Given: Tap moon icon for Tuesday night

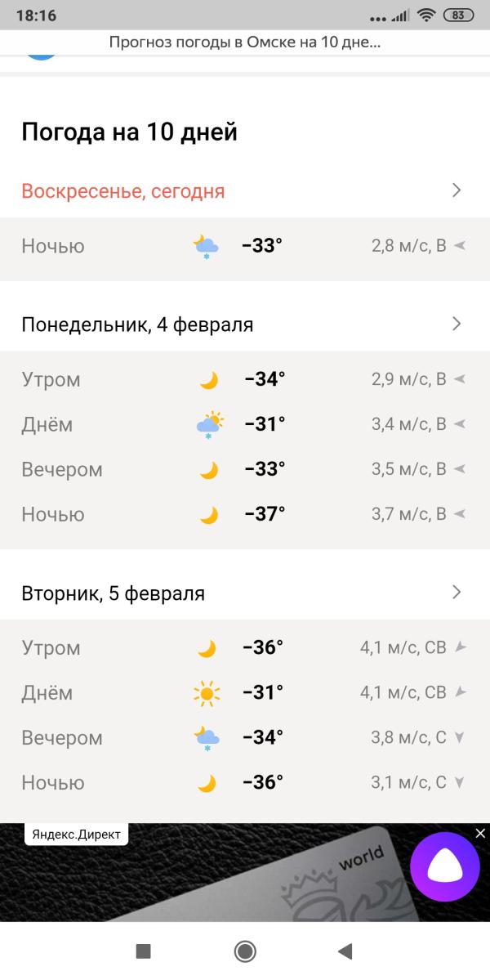Looking at the screenshot, I should (x=207, y=783).
